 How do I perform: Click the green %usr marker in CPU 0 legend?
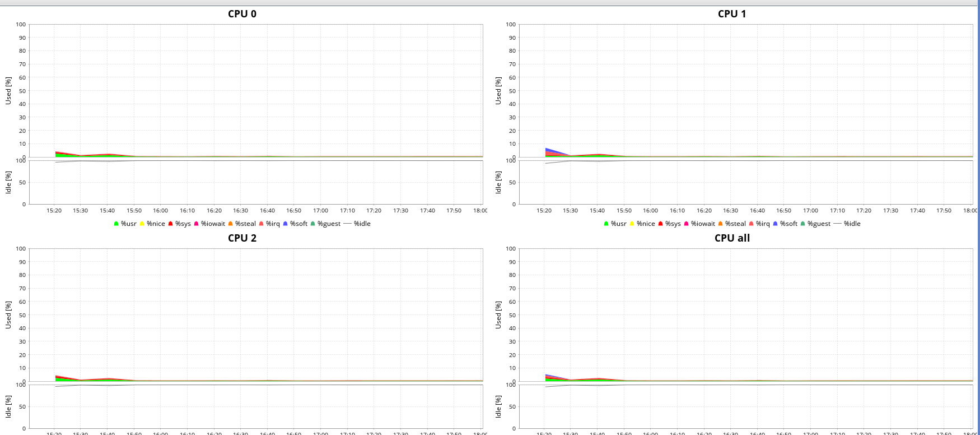tap(116, 224)
